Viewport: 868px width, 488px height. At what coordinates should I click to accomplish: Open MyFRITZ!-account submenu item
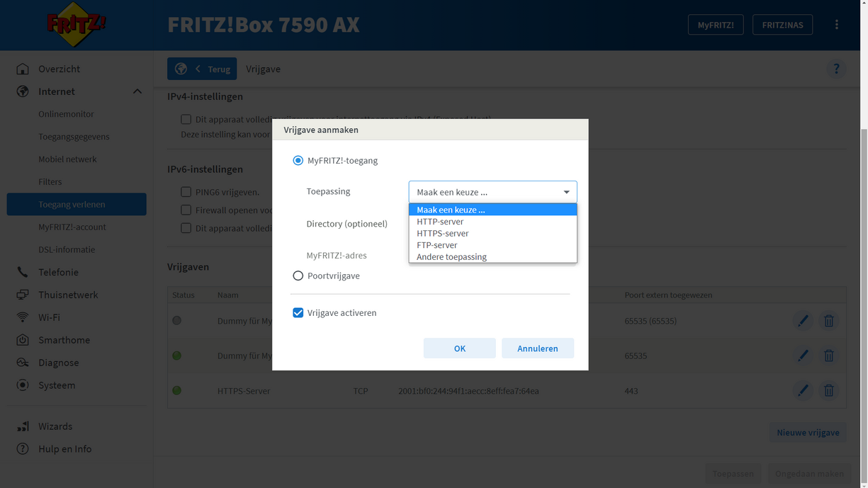(x=72, y=227)
